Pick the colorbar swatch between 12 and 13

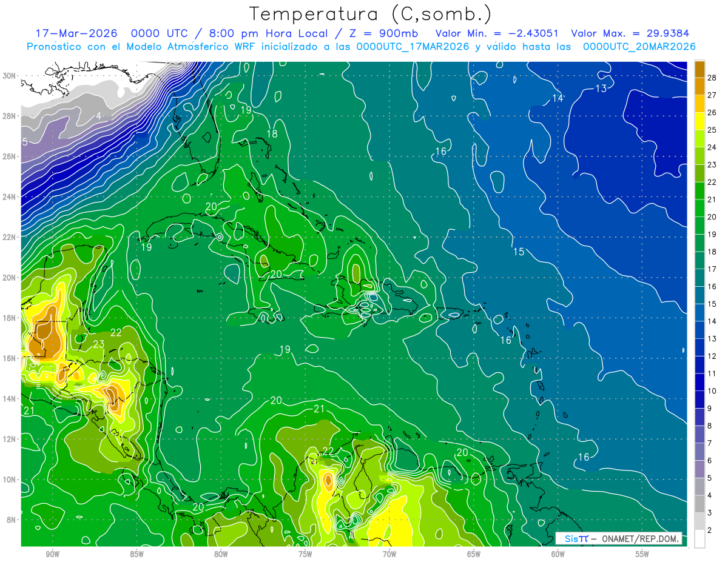coord(699,347)
